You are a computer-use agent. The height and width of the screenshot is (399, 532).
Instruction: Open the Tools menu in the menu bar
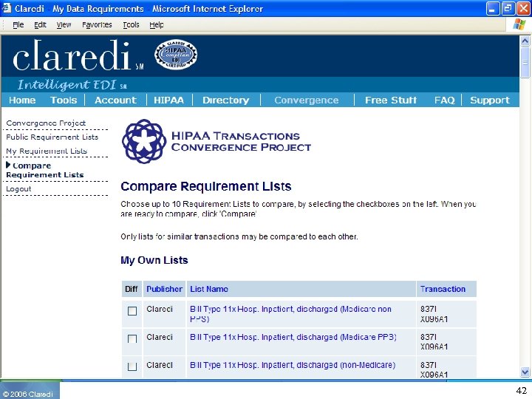coord(131,25)
